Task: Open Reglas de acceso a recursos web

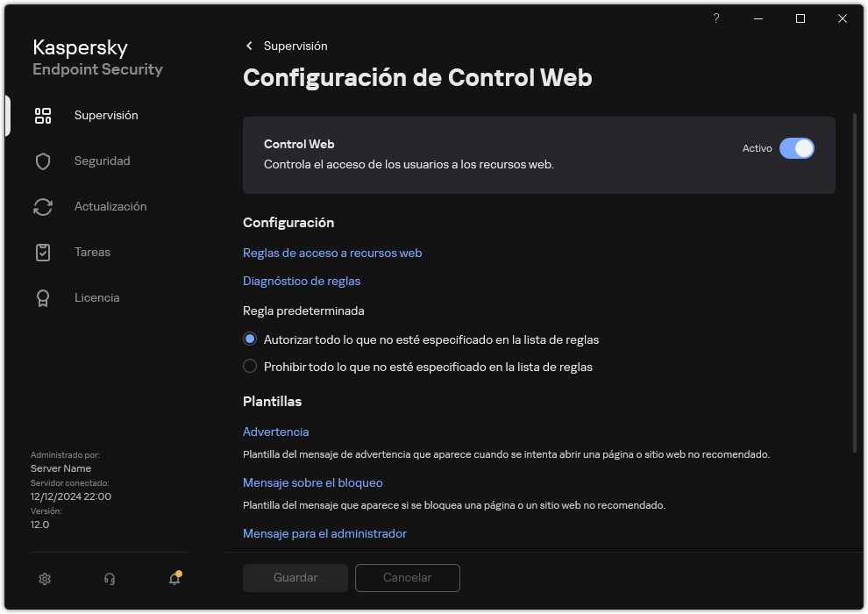Action: 331,253
